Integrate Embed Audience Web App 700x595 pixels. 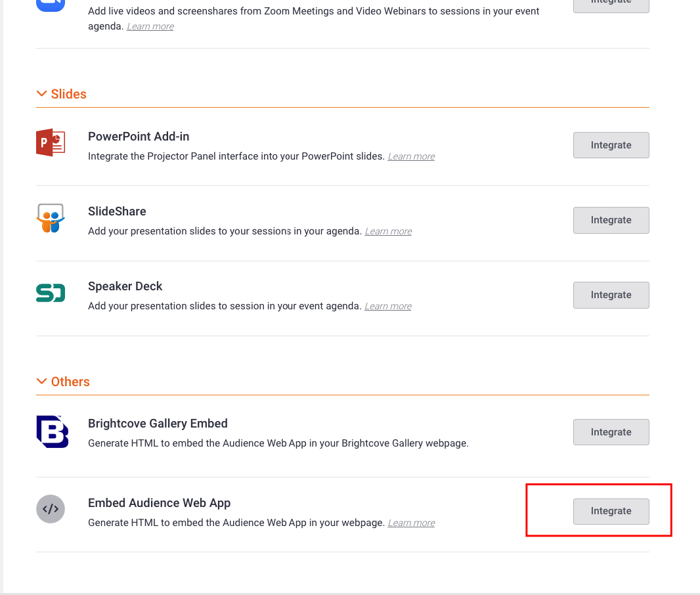(x=611, y=511)
